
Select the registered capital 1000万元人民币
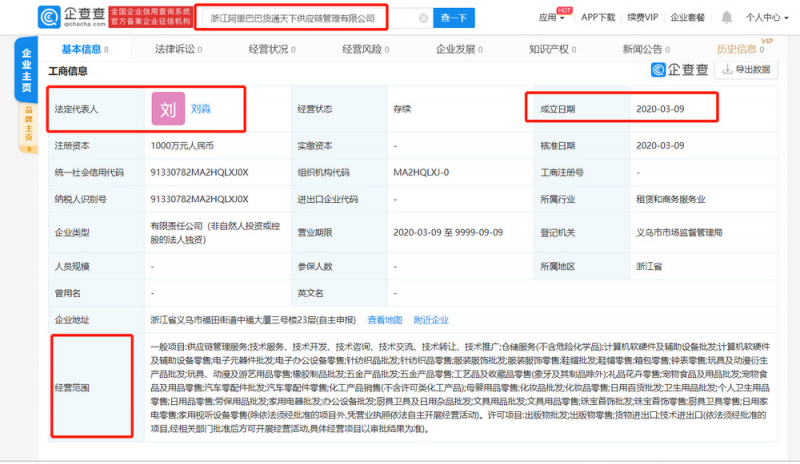click(182, 145)
